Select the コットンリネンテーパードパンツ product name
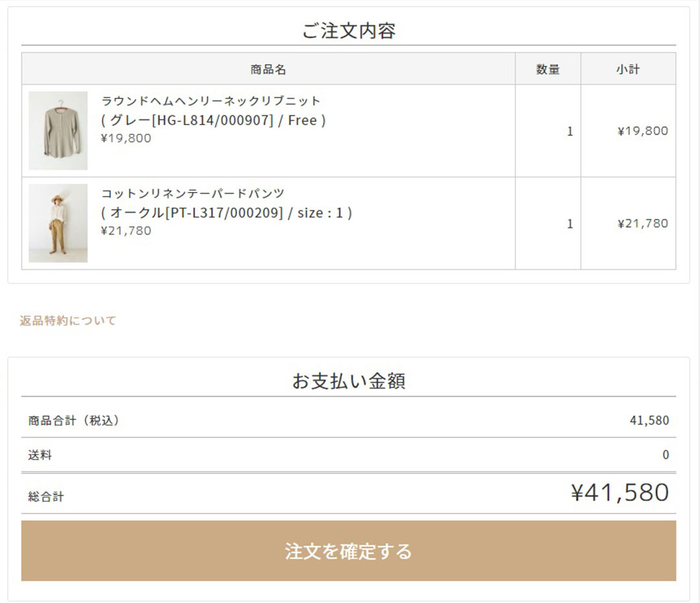 [192, 193]
